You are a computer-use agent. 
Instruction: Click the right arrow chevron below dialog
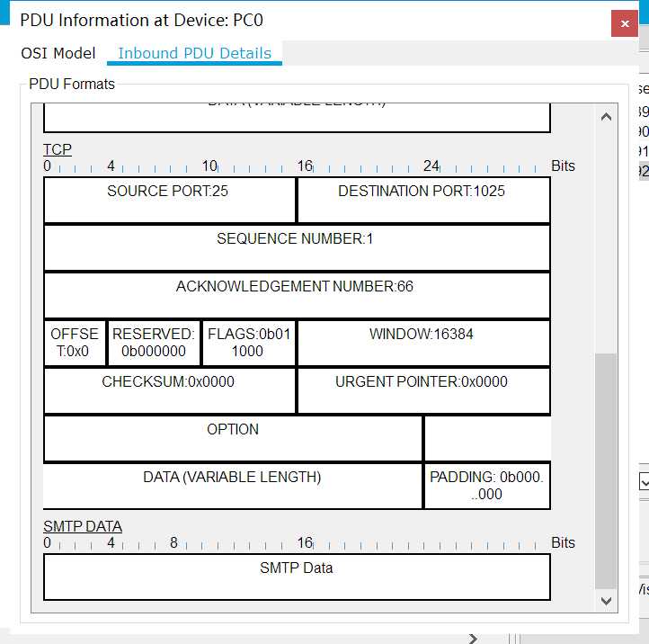tap(473, 639)
